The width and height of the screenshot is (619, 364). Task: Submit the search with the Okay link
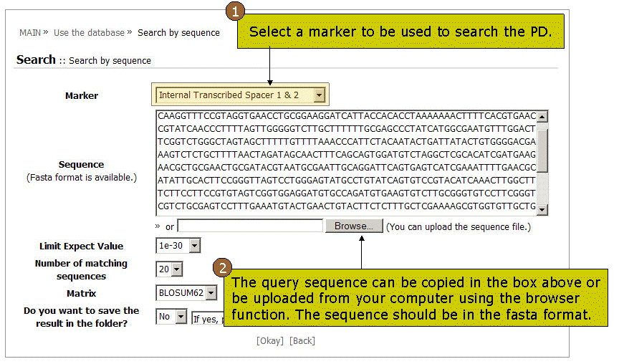click(270, 341)
